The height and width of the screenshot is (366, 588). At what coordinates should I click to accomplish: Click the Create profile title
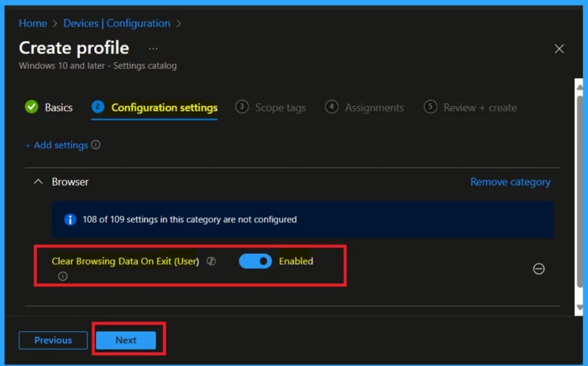coord(74,48)
